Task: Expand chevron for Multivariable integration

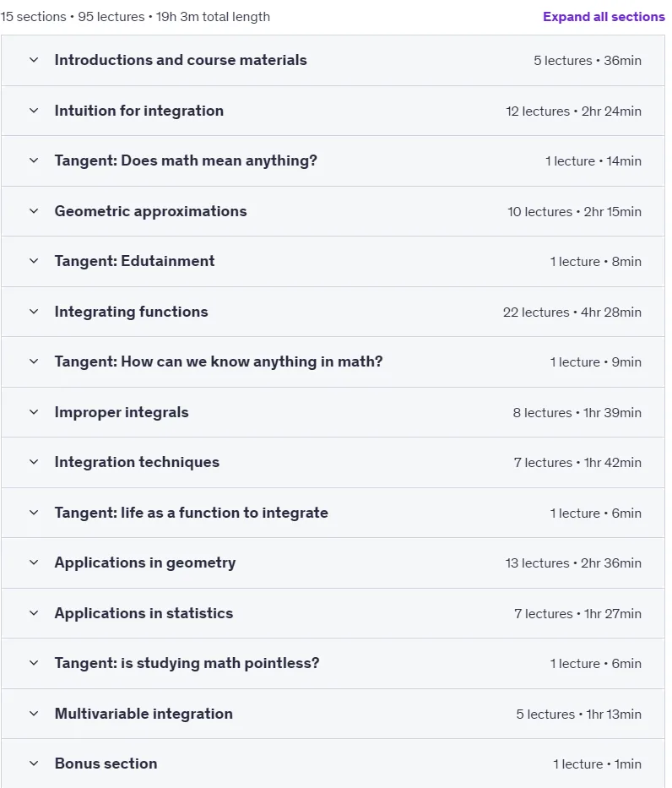Action: pyautogui.click(x=34, y=714)
